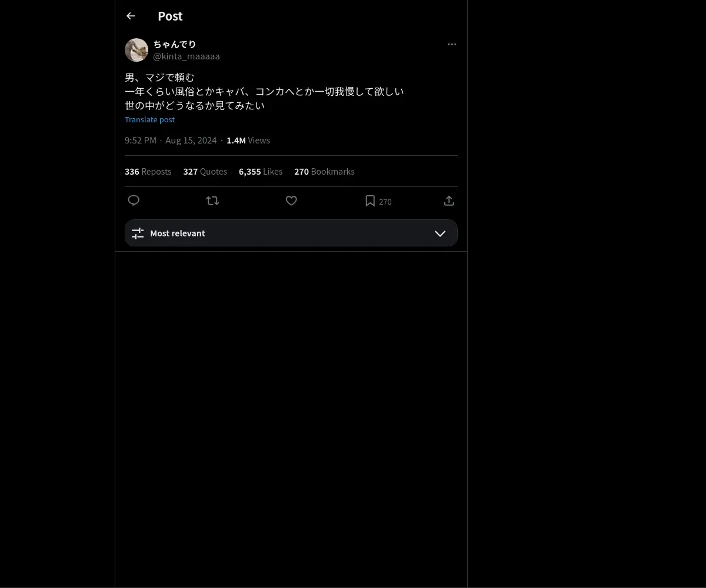This screenshot has width=706, height=588.
Task: Click the reply speech bubble icon
Action: pos(134,201)
